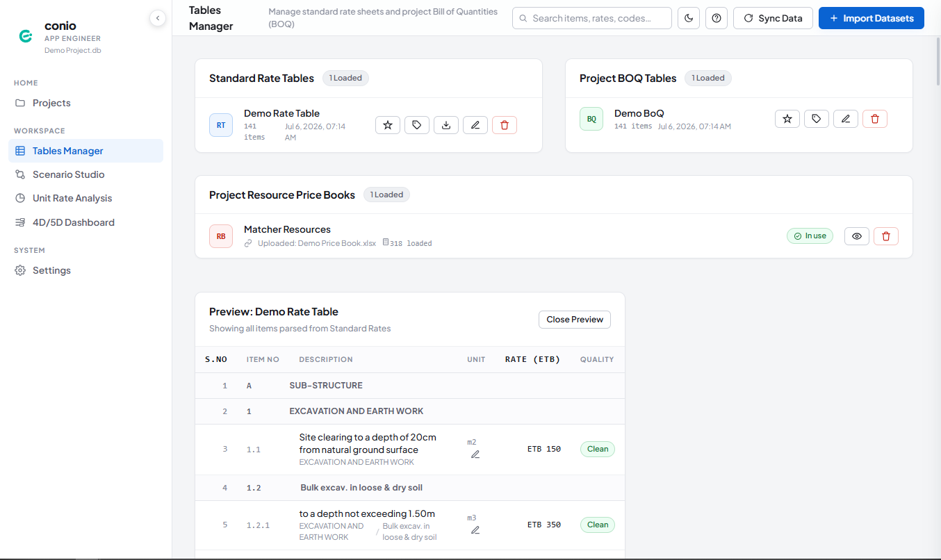Image resolution: width=941 pixels, height=560 pixels.
Task: Click the search items, rates, codes field
Action: 592,18
